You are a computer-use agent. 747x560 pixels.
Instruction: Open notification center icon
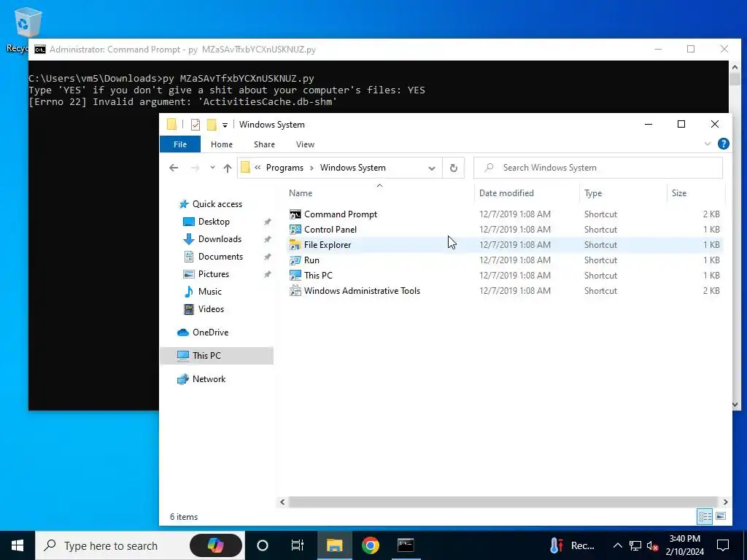[723, 545]
